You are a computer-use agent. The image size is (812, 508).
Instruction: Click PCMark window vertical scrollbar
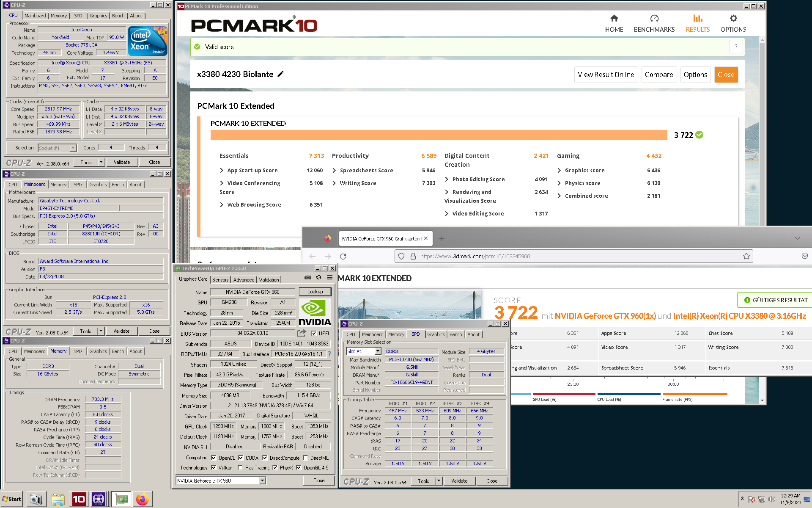tap(762, 219)
